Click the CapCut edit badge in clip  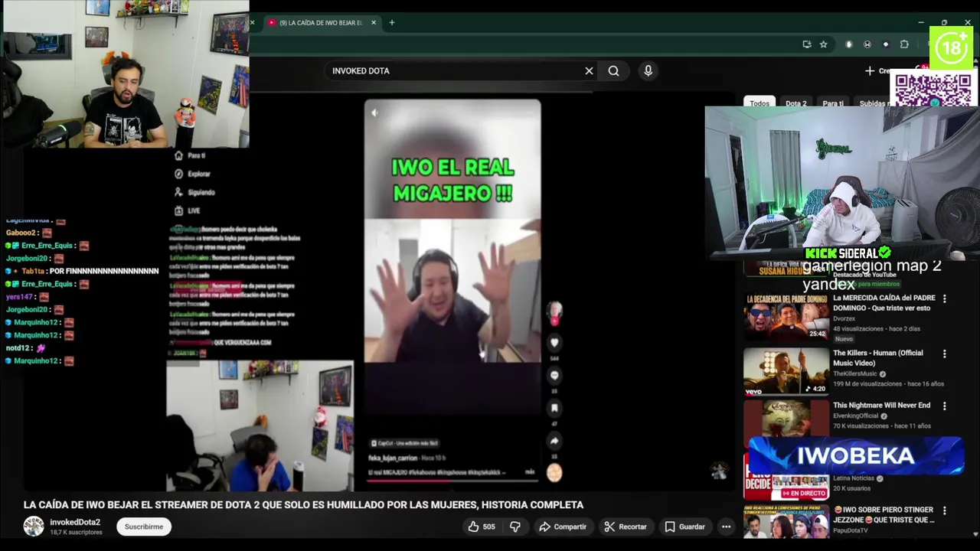coord(404,443)
